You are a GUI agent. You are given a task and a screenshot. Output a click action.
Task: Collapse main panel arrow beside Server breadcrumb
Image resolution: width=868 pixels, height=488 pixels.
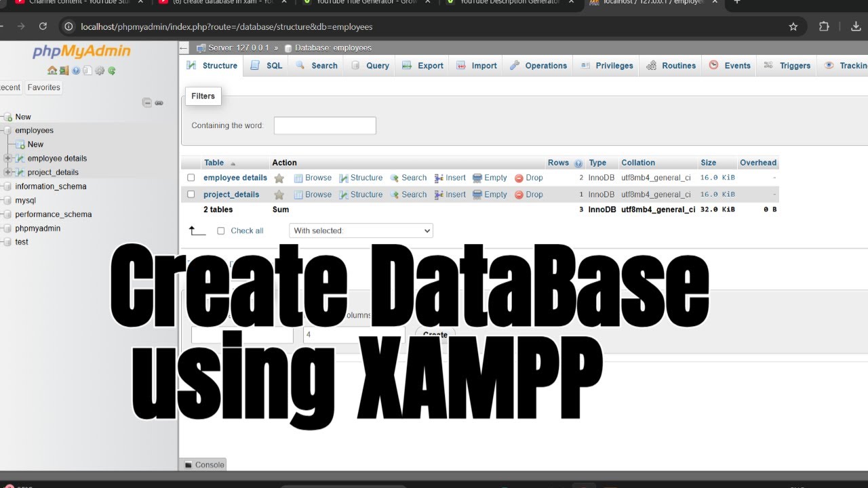[x=184, y=48]
